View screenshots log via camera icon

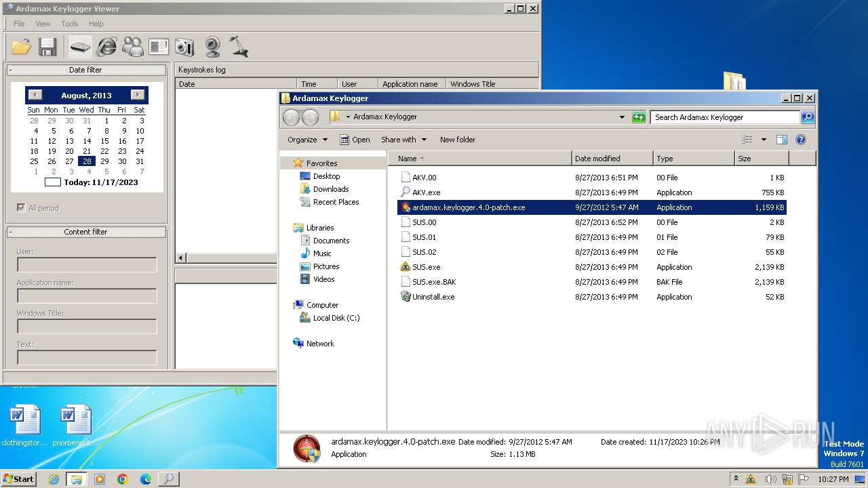[x=184, y=47]
